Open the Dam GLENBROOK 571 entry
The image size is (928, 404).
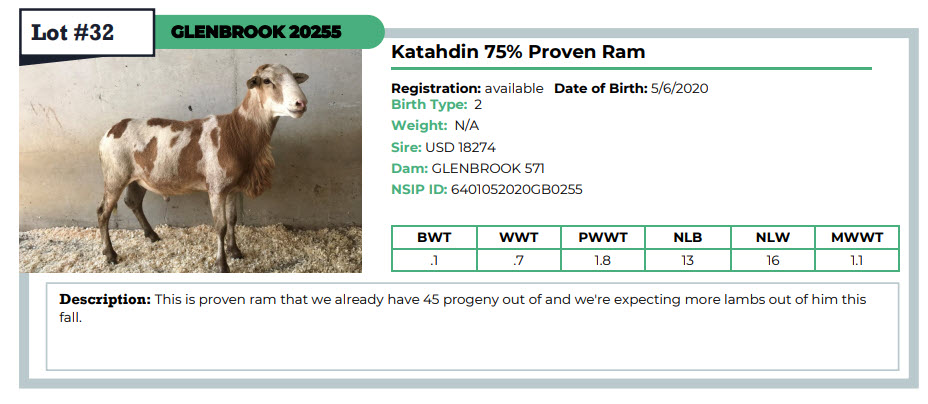point(468,169)
